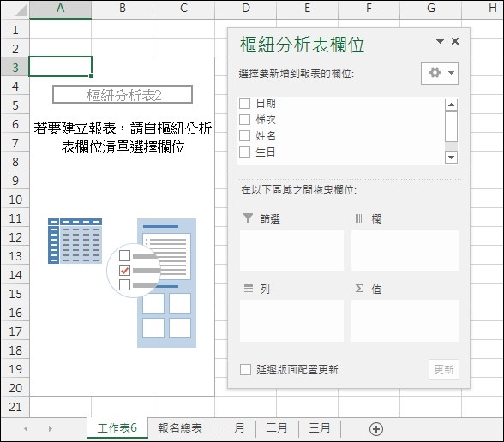
Task: Enable 延遲版面配置更新 checkbox
Action: tap(245, 369)
